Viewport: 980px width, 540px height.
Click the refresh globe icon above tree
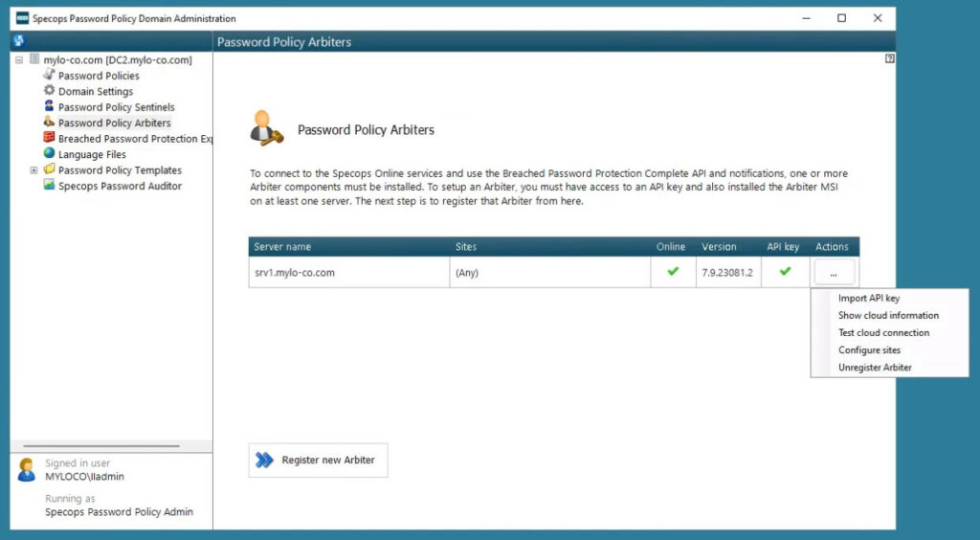pyautogui.click(x=18, y=41)
